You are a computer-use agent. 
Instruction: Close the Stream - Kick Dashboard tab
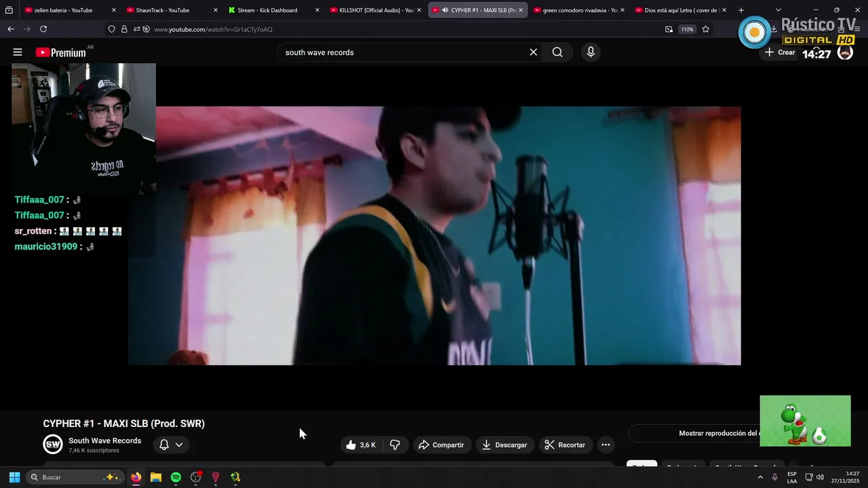317,10
